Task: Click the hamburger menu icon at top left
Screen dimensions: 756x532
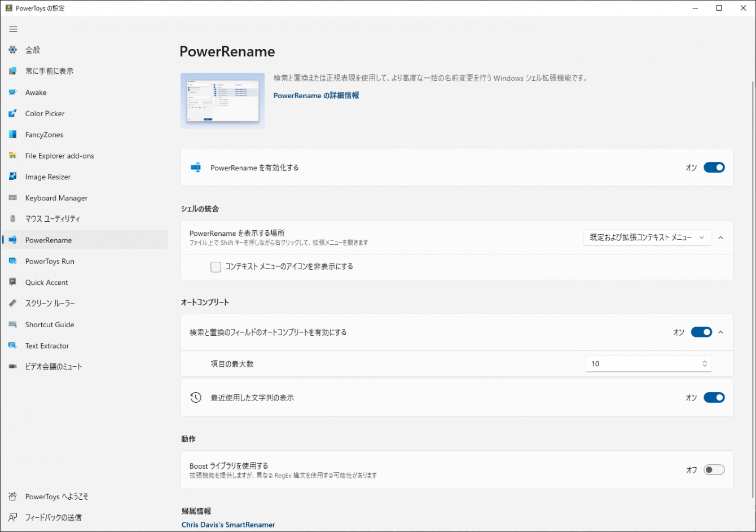Action: point(13,29)
